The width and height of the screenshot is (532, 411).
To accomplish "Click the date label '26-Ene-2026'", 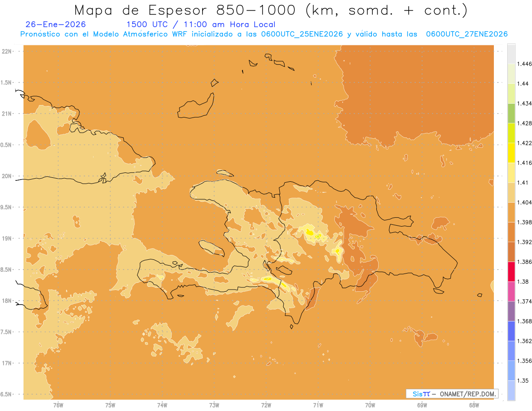I will click(56, 24).
